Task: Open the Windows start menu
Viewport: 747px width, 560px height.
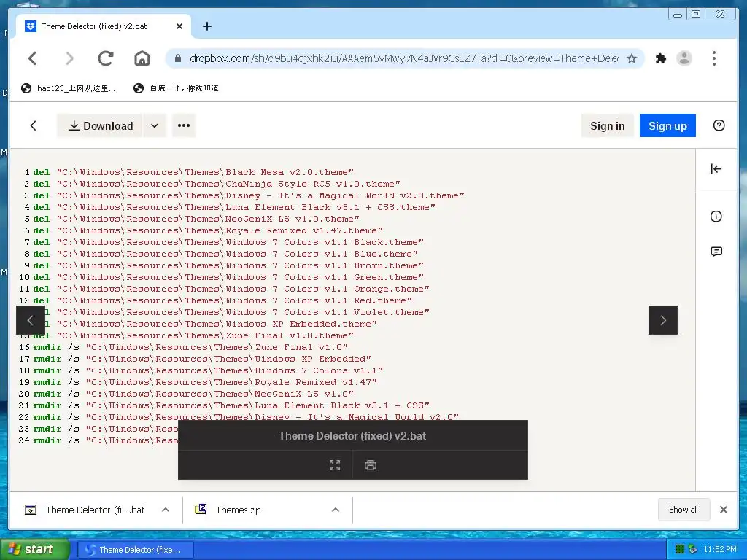Action: (34, 550)
